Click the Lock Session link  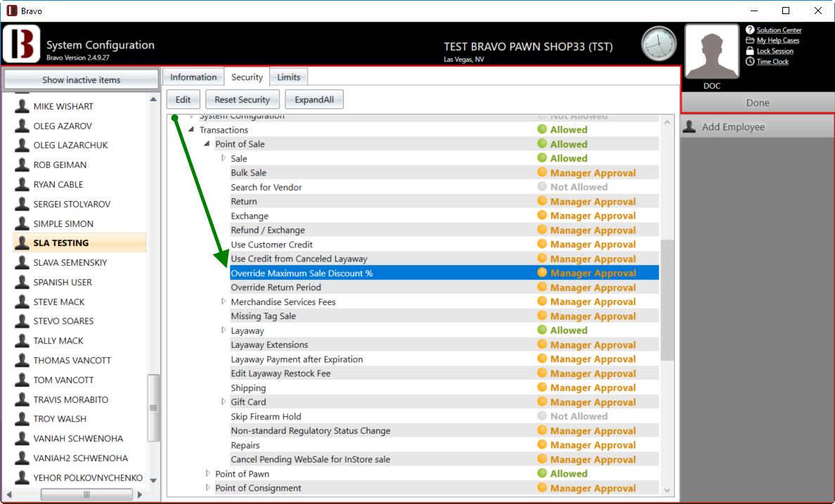coord(775,51)
